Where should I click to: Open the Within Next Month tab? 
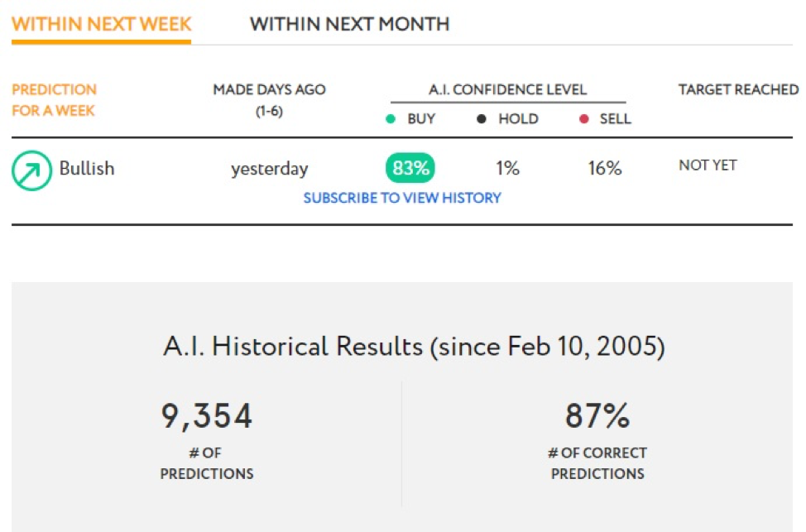click(x=349, y=24)
